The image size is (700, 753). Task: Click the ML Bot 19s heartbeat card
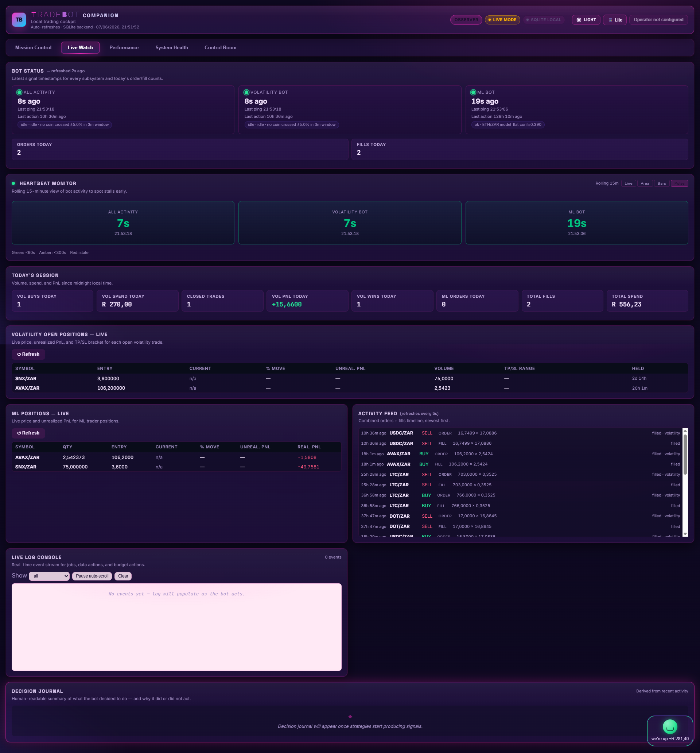[576, 223]
